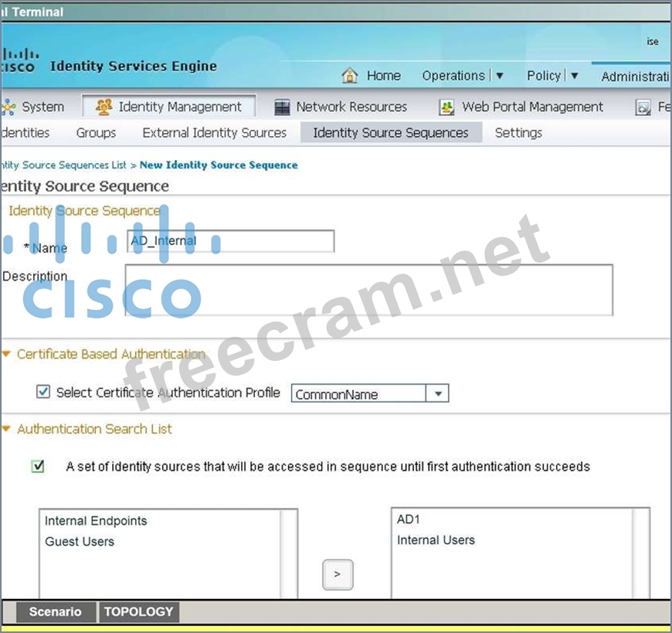Click the Network Resources icon
This screenshot has width=672, height=633.
coord(283,107)
